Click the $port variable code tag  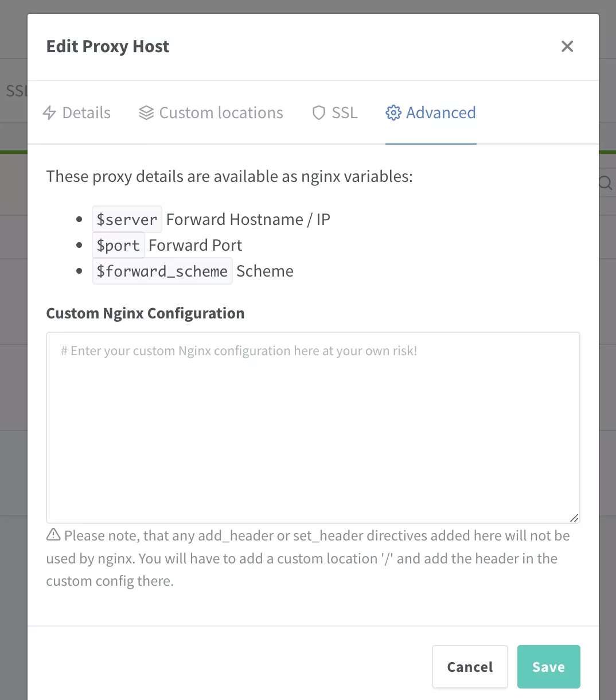point(118,246)
